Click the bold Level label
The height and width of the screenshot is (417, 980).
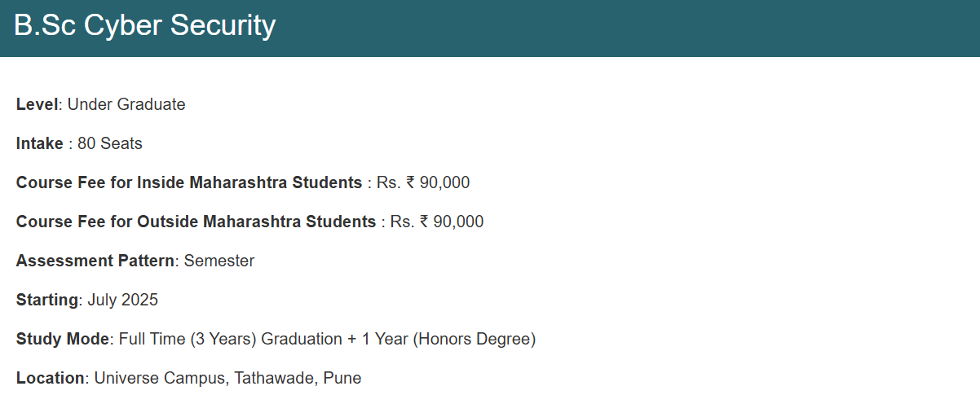point(38,104)
